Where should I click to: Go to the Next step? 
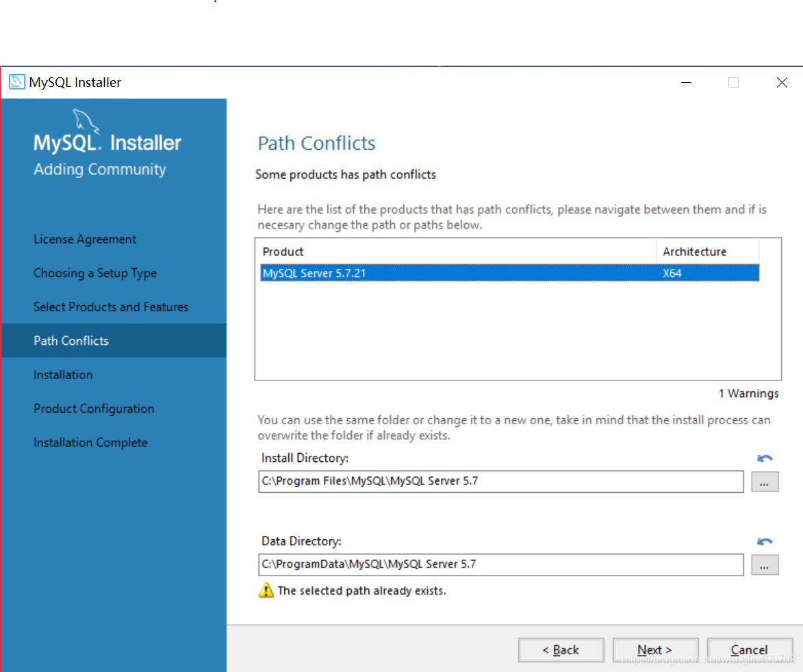pos(655,650)
